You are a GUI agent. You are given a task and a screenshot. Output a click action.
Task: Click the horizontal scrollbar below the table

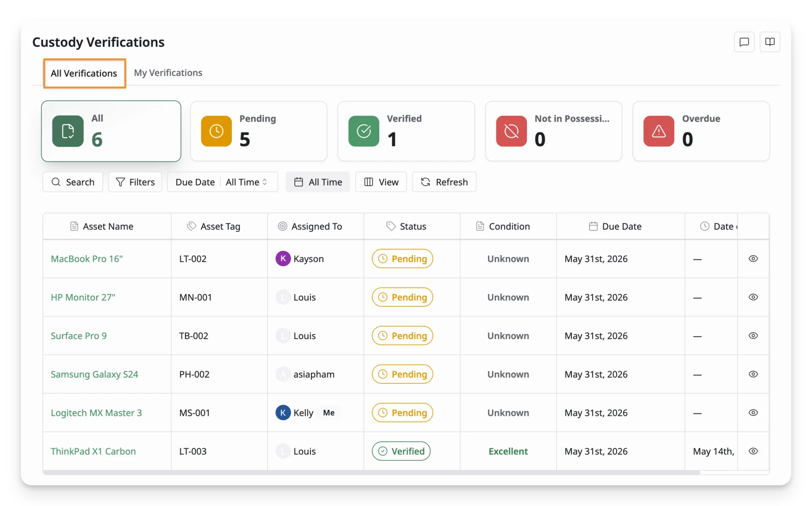[371, 472]
